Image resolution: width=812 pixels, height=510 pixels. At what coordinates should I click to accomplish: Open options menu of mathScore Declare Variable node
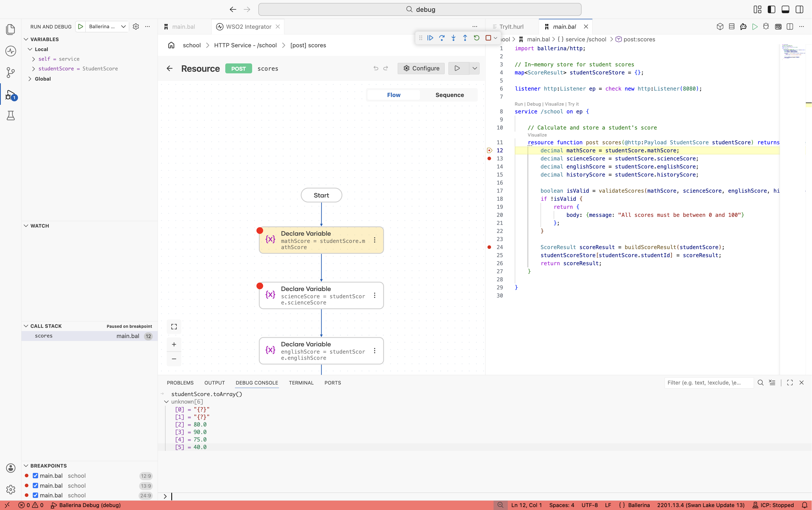tap(375, 240)
